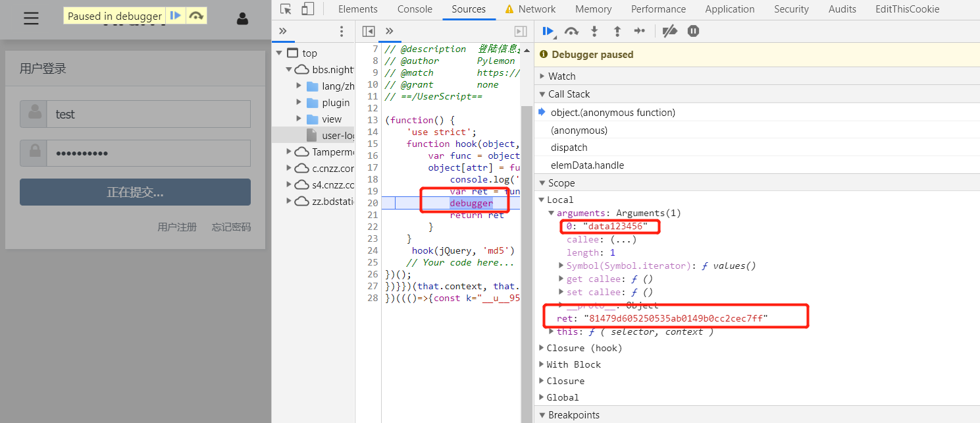980x423 pixels.
Task: Expand Closure (hook) scope
Action: (x=542, y=348)
